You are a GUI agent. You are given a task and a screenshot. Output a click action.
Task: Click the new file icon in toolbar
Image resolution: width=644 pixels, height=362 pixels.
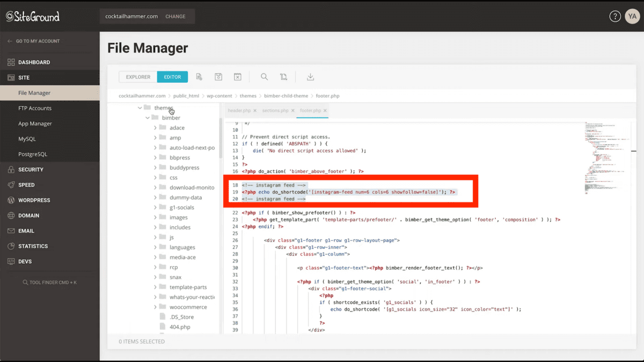tap(199, 77)
